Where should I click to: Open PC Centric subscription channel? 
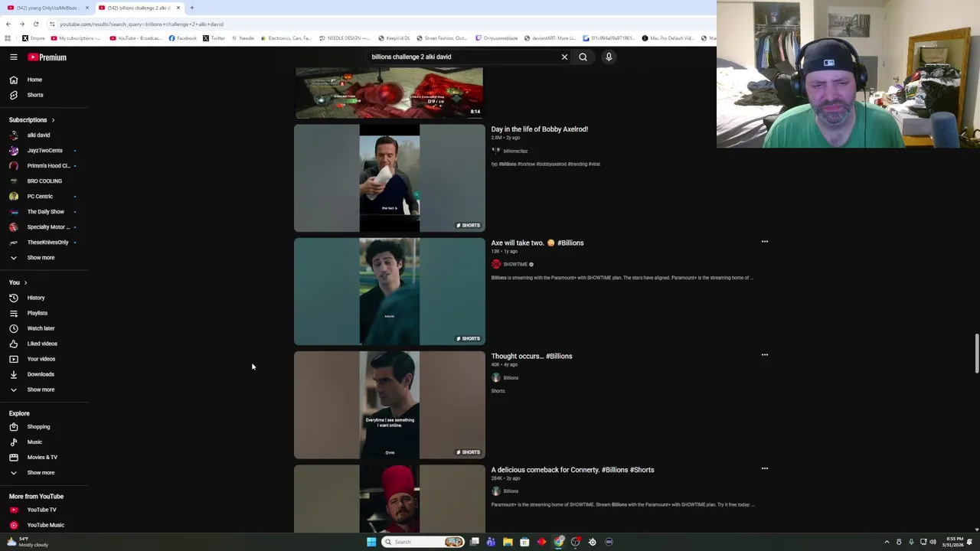pos(40,197)
